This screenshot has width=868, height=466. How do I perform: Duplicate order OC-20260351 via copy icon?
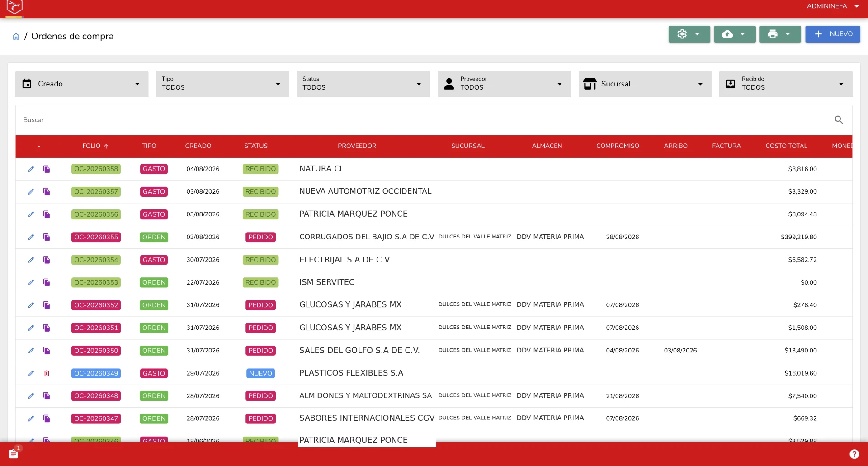(x=47, y=328)
